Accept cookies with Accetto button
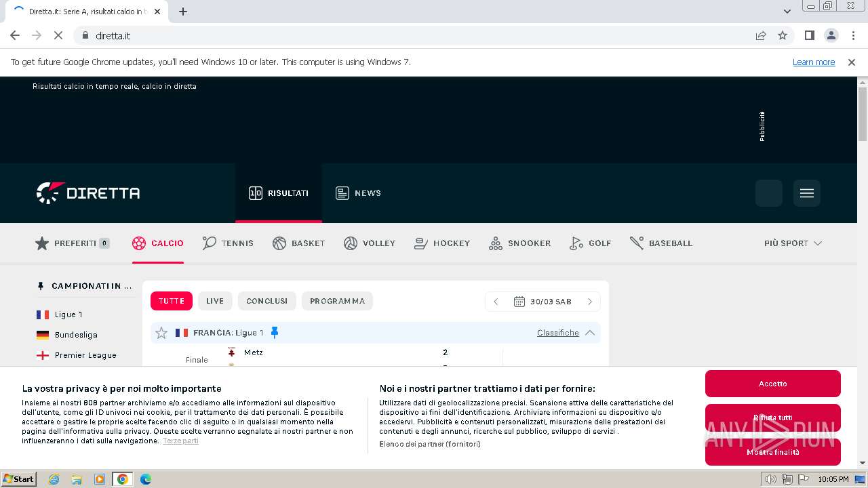The width and height of the screenshot is (868, 488). click(773, 384)
